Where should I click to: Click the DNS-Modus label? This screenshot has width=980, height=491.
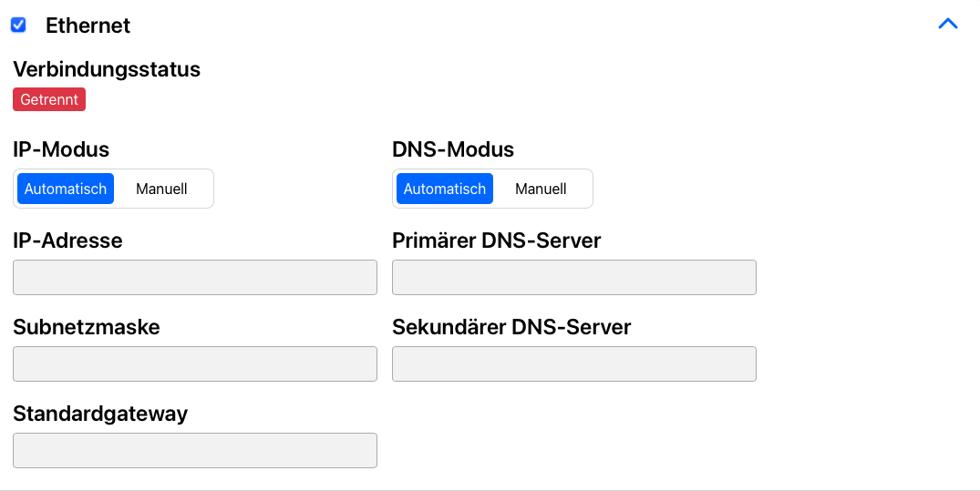[453, 149]
